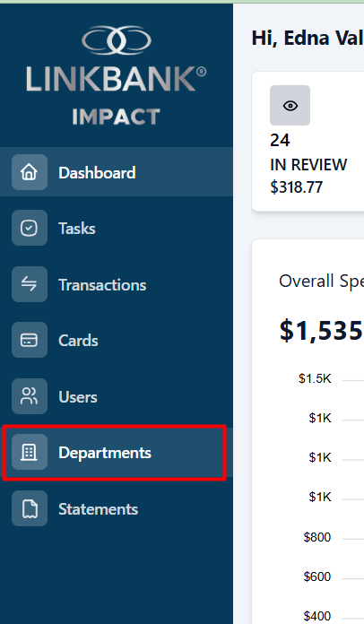This screenshot has height=624, width=364.
Task: Click the Statements receipt icon
Action: (x=30, y=508)
